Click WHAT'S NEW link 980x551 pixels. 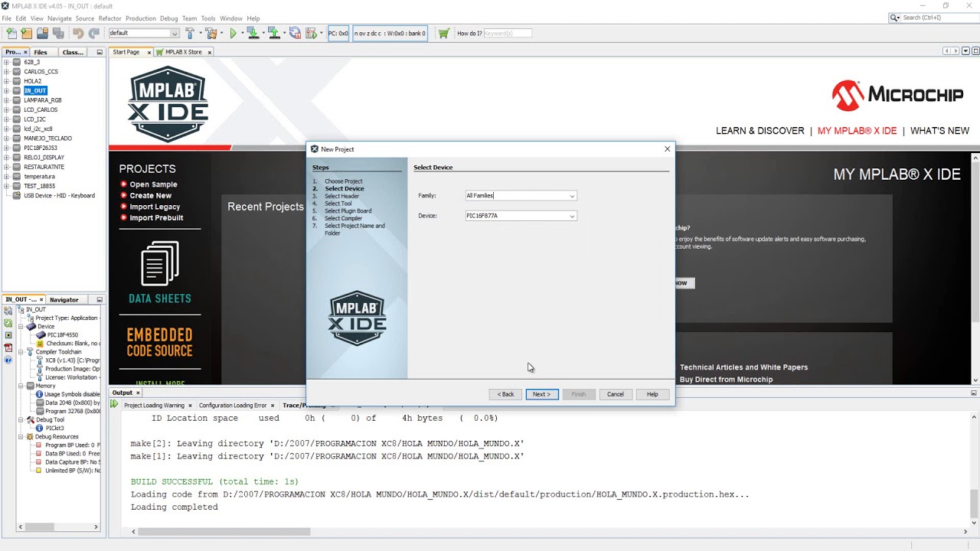point(939,131)
